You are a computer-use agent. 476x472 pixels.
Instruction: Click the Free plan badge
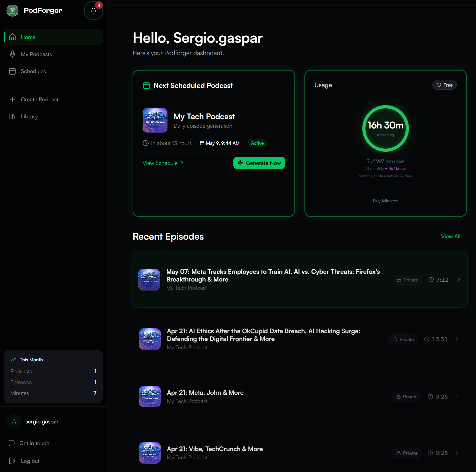[444, 85]
